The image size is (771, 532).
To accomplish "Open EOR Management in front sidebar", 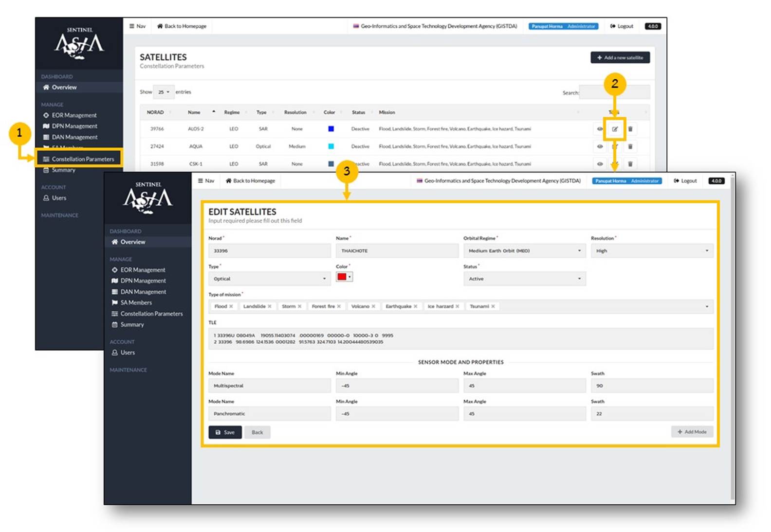I will [143, 270].
